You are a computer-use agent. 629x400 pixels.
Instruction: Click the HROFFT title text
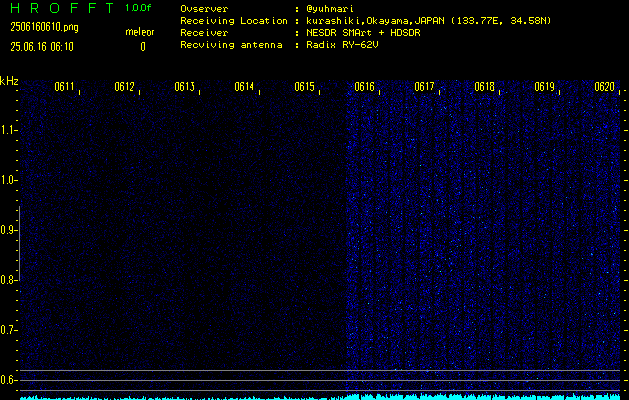62,8
